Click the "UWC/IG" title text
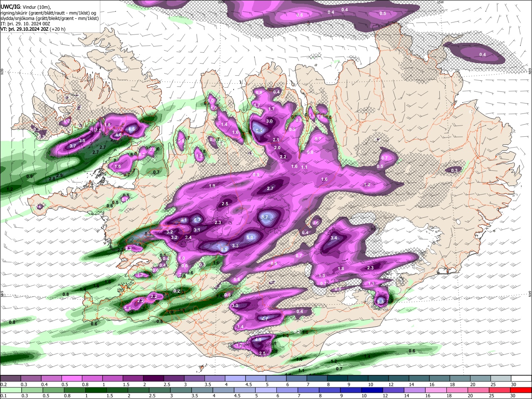The image size is (532, 399). pos(10,7)
